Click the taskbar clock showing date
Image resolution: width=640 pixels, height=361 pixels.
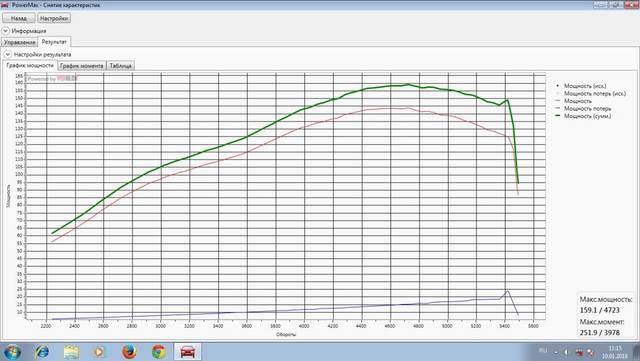[614, 352]
